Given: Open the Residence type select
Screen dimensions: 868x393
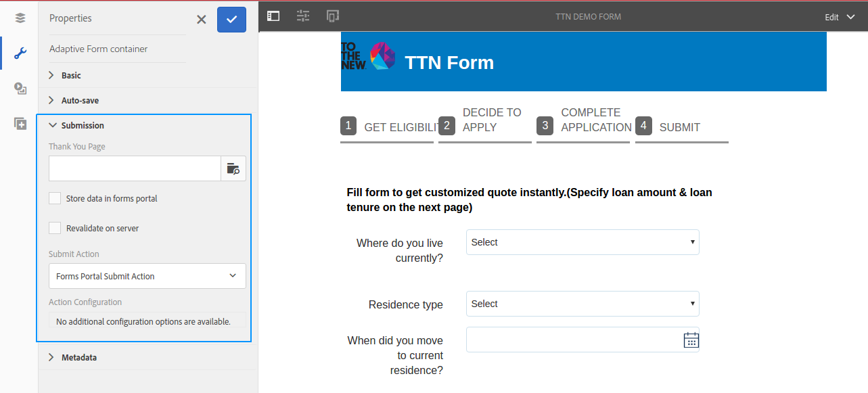Looking at the screenshot, I should (x=583, y=304).
